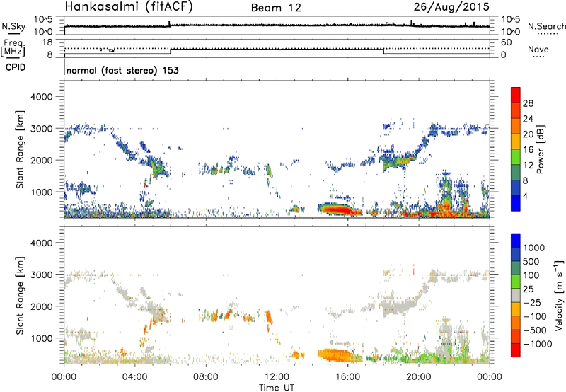Click the light green segment of Power color bar

click(x=516, y=157)
